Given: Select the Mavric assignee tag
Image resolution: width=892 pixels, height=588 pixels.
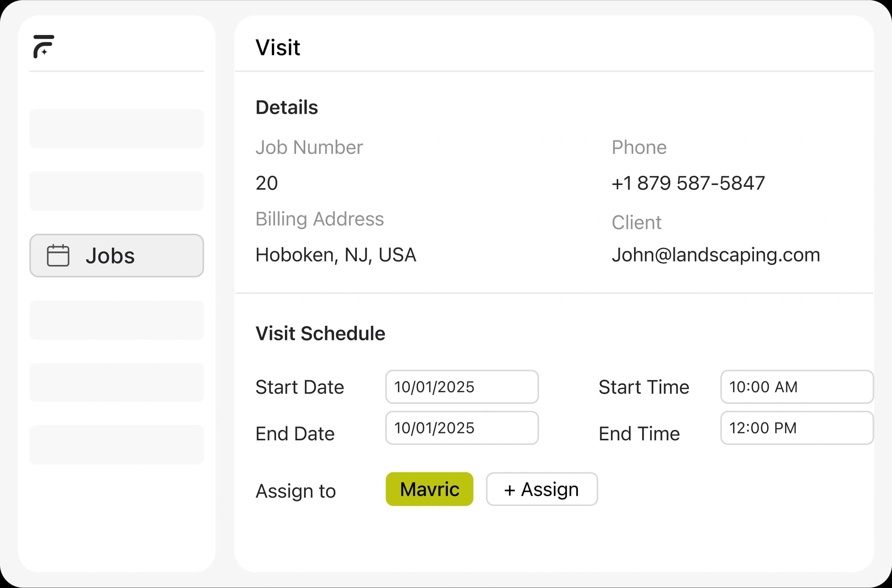Looking at the screenshot, I should coord(429,489).
